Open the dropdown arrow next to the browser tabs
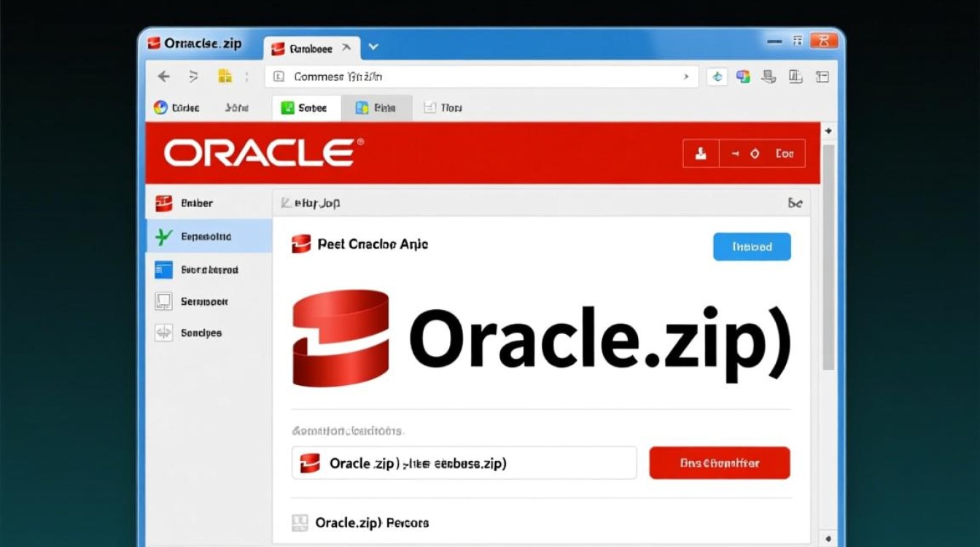Viewport: 980px width, 547px height. click(x=373, y=46)
